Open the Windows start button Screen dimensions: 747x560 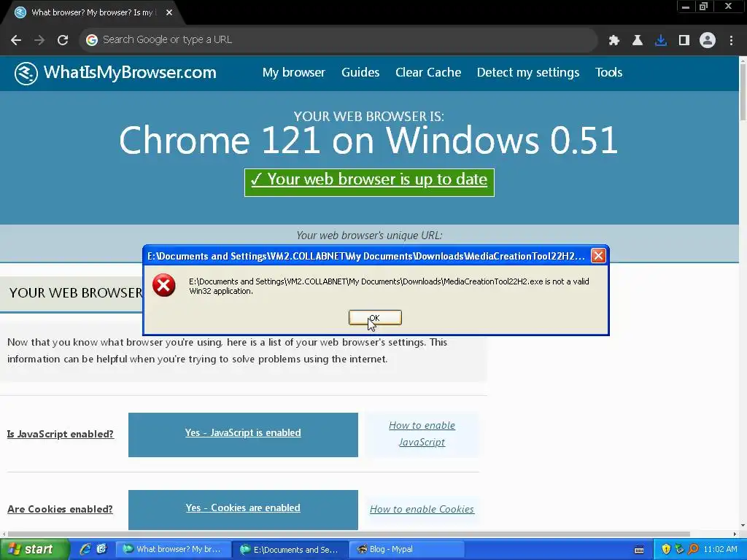click(x=34, y=549)
